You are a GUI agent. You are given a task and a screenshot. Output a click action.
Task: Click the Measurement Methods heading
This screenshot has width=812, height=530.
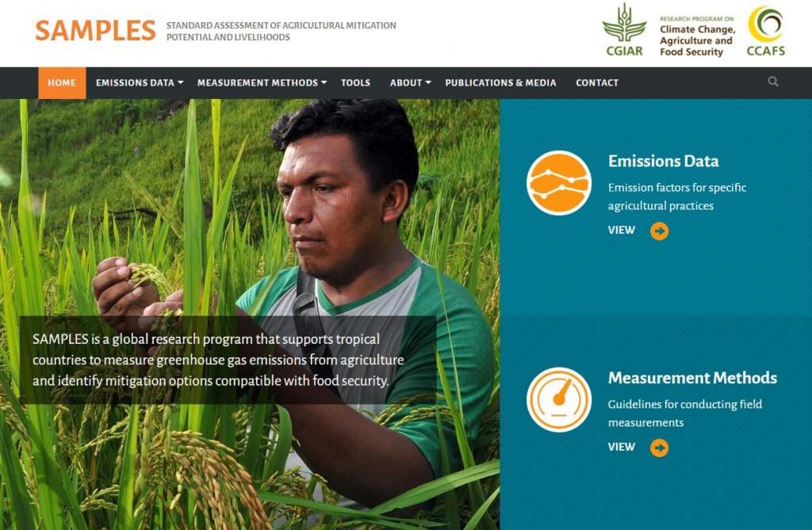pos(692,378)
